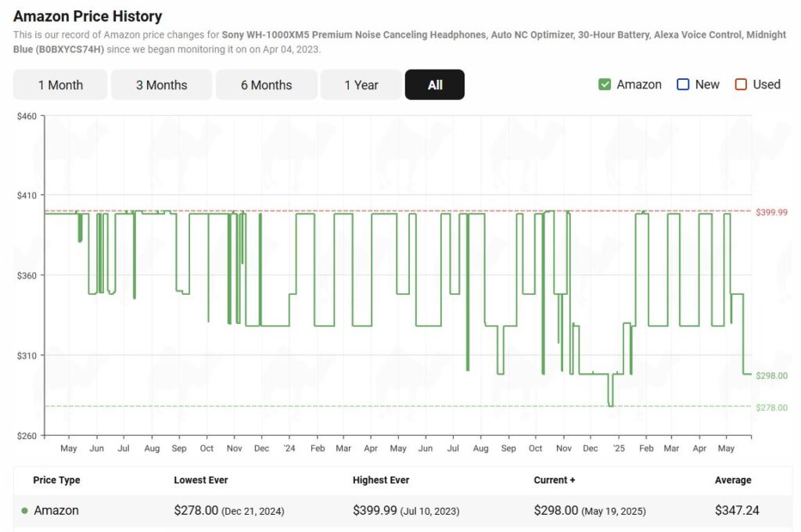
Task: Switch to the 3 Months range
Action: click(x=161, y=84)
